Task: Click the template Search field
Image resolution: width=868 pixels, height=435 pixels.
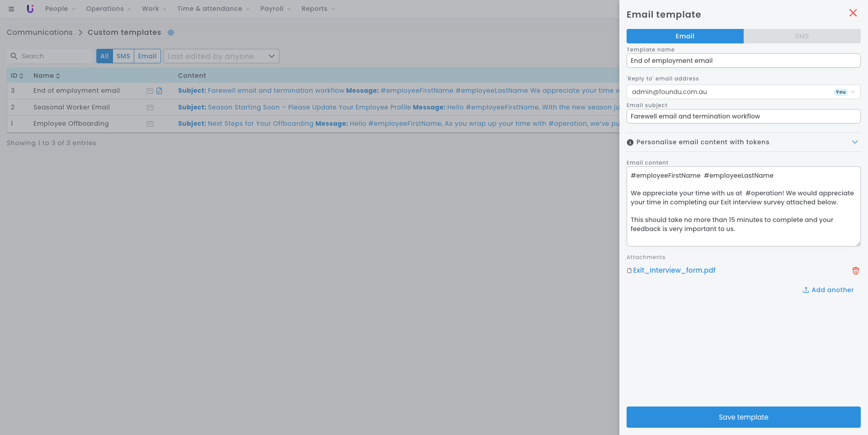Action: [51, 56]
